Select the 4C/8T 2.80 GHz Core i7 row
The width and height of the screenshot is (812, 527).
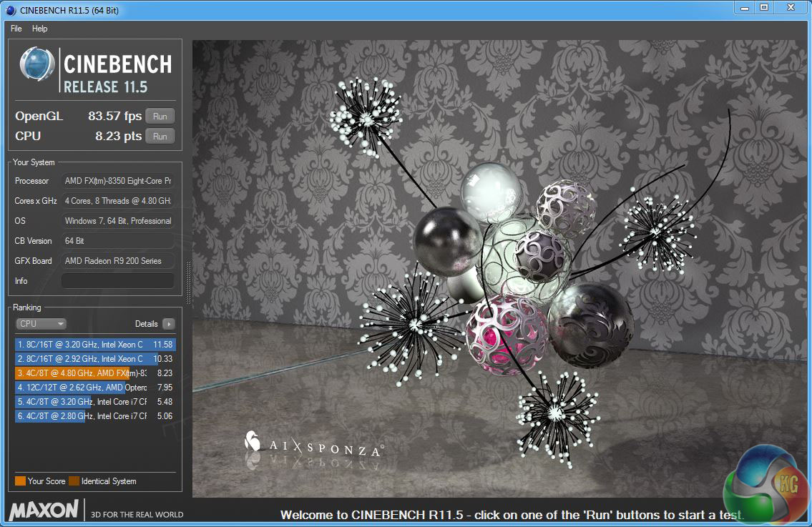pyautogui.click(x=94, y=416)
